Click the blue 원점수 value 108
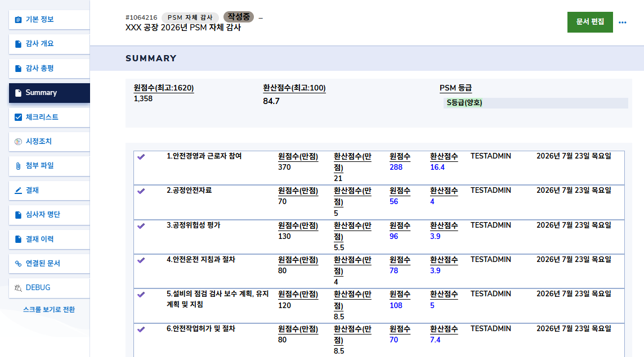 coord(396,306)
